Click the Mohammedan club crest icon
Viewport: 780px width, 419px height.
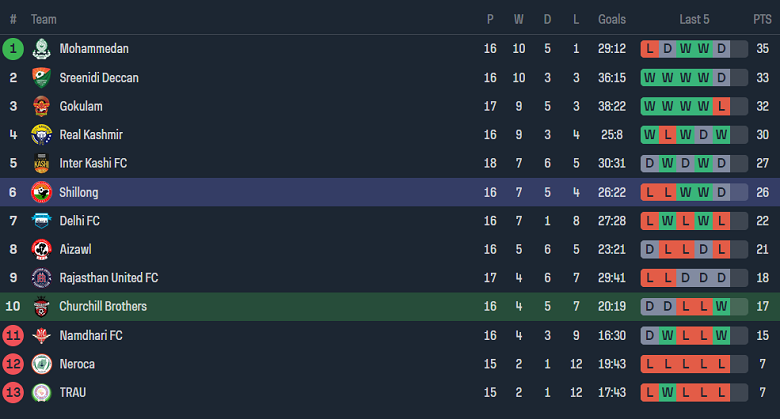coord(41,49)
